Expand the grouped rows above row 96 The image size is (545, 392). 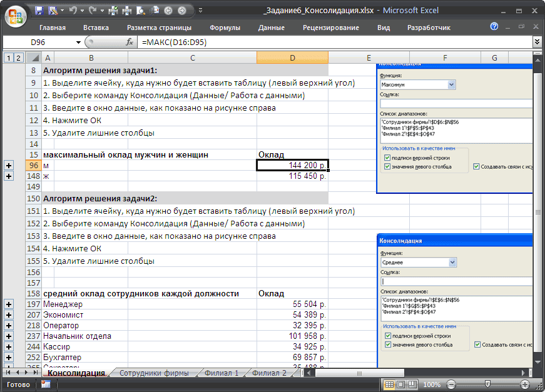pos(9,166)
